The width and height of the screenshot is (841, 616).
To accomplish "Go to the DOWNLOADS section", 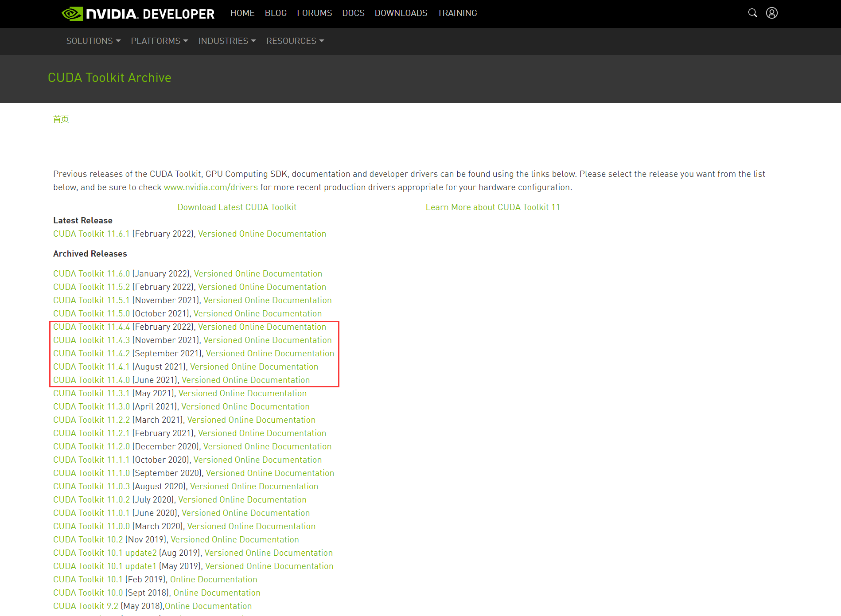I will [401, 13].
